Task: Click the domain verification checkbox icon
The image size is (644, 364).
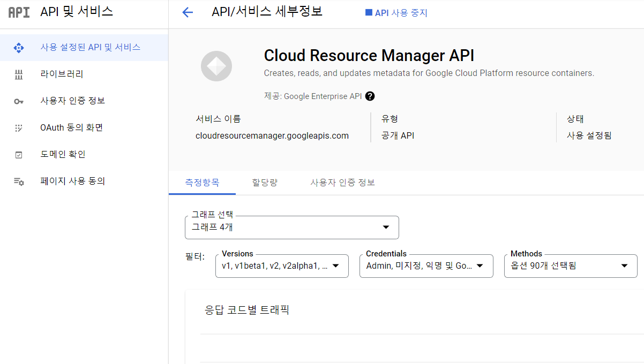Action: point(19,155)
